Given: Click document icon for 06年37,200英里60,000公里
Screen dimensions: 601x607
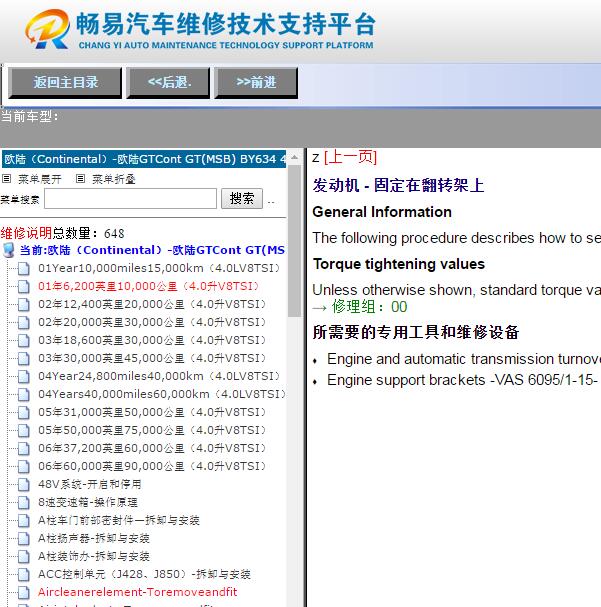Looking at the screenshot, I should tap(24, 448).
